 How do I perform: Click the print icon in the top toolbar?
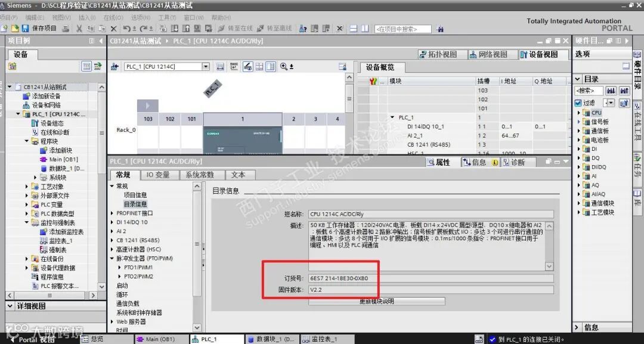66,29
